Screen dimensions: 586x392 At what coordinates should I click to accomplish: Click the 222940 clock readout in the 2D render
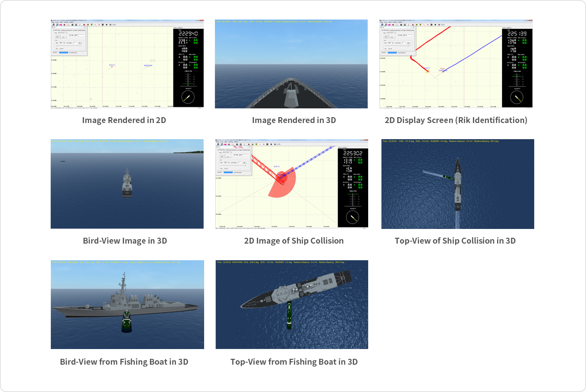[188, 33]
